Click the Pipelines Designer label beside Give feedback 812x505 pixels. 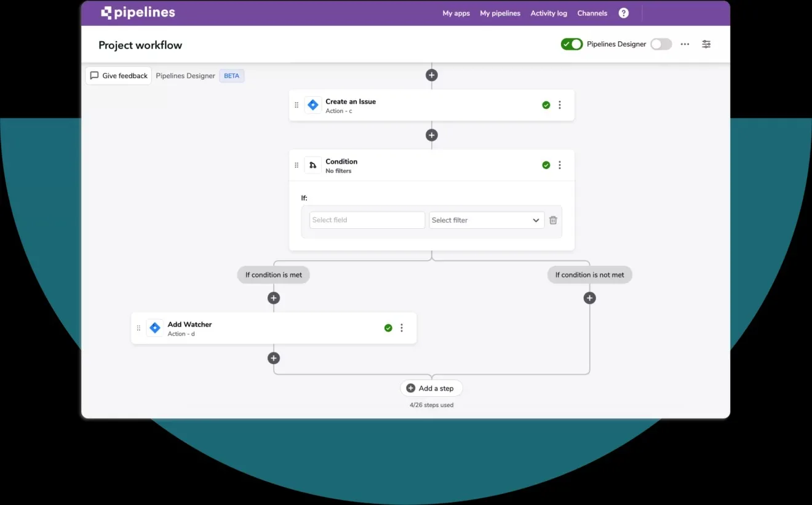[185, 76]
